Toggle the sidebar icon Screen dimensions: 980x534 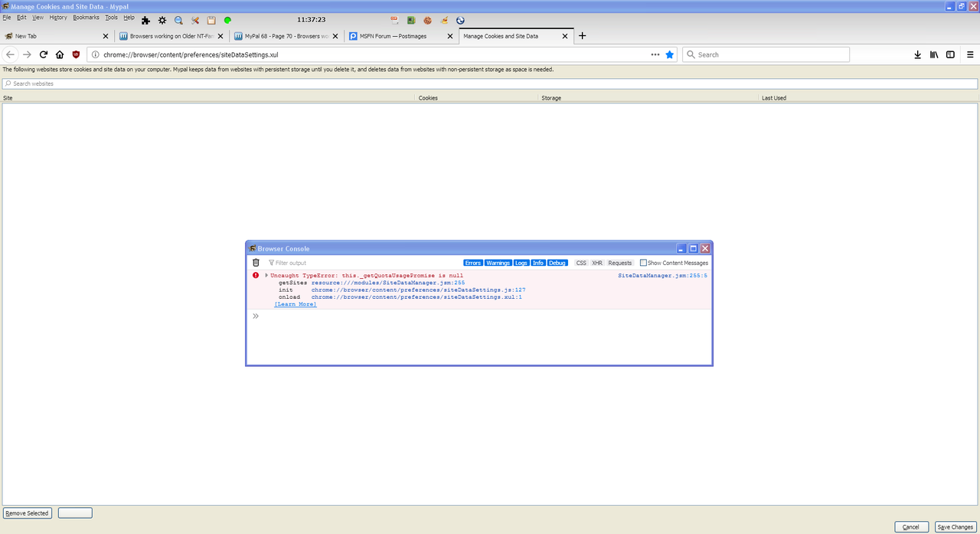click(x=950, y=54)
